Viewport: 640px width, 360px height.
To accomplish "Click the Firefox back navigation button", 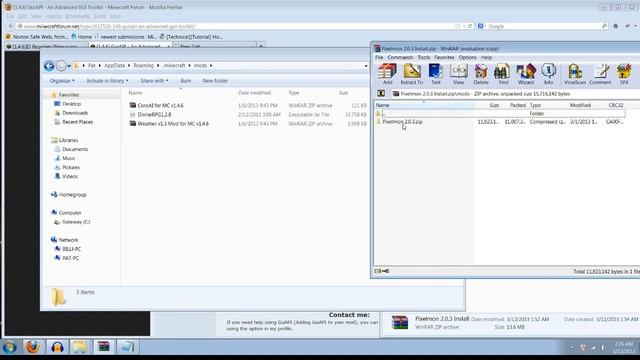I will [x=11, y=26].
